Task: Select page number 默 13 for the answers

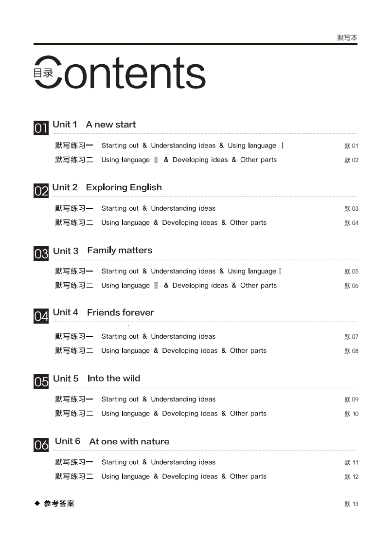Action: (351, 504)
